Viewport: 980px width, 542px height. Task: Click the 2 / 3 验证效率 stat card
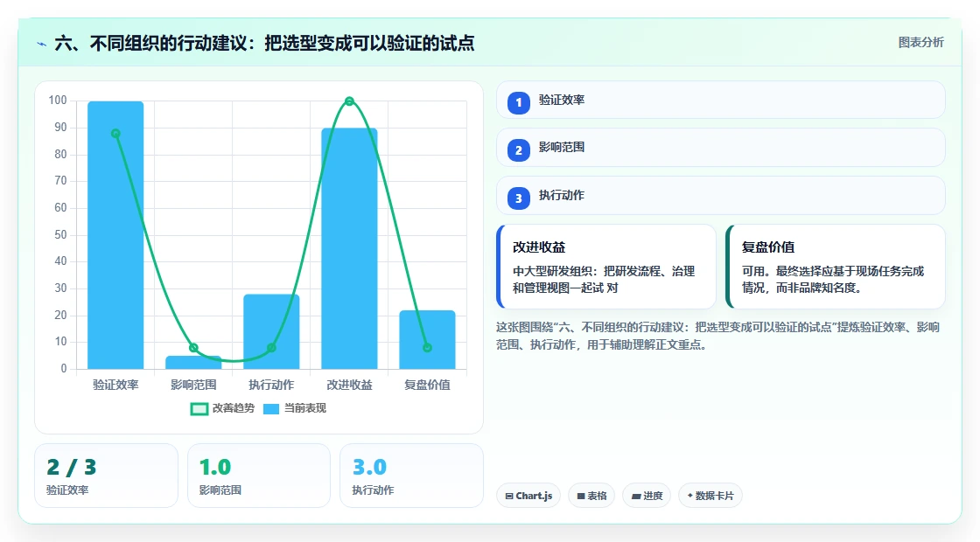coord(106,476)
